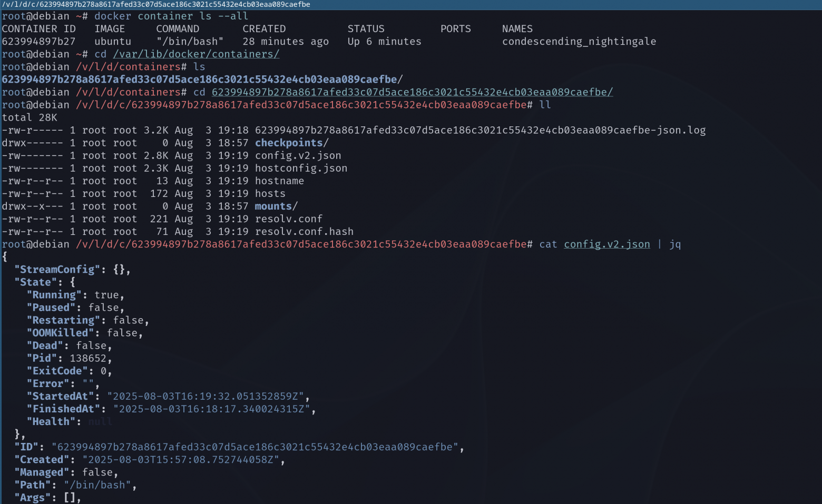Click the terminal title path at top
Image resolution: width=822 pixels, height=504 pixels.
coord(156,4)
